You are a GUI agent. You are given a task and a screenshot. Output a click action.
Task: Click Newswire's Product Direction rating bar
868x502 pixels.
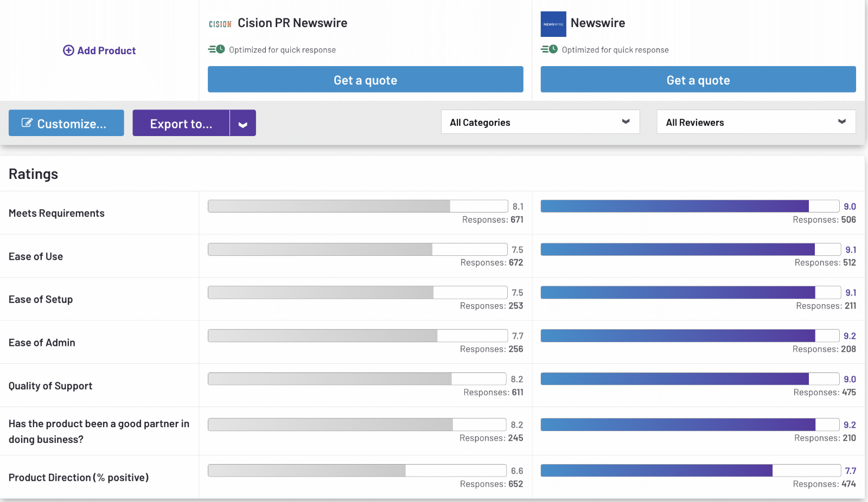click(690, 471)
